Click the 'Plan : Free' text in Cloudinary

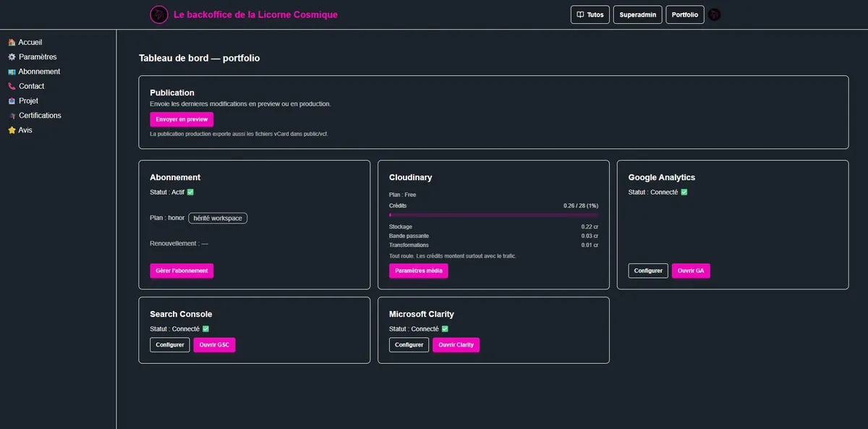[402, 195]
